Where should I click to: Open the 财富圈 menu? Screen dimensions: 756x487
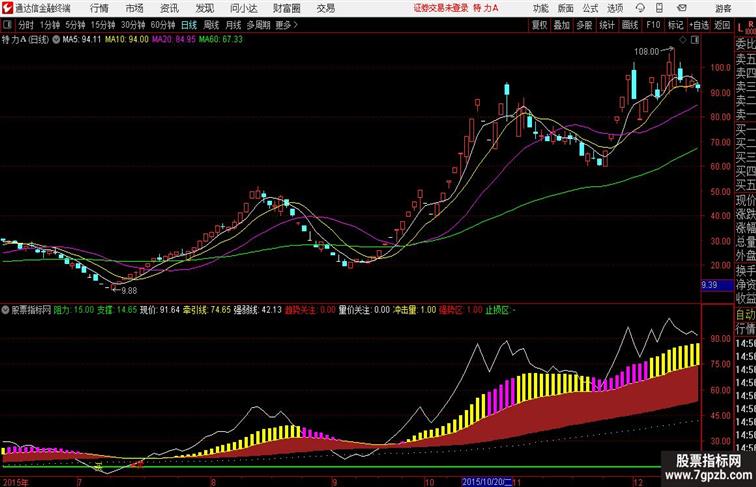286,8
